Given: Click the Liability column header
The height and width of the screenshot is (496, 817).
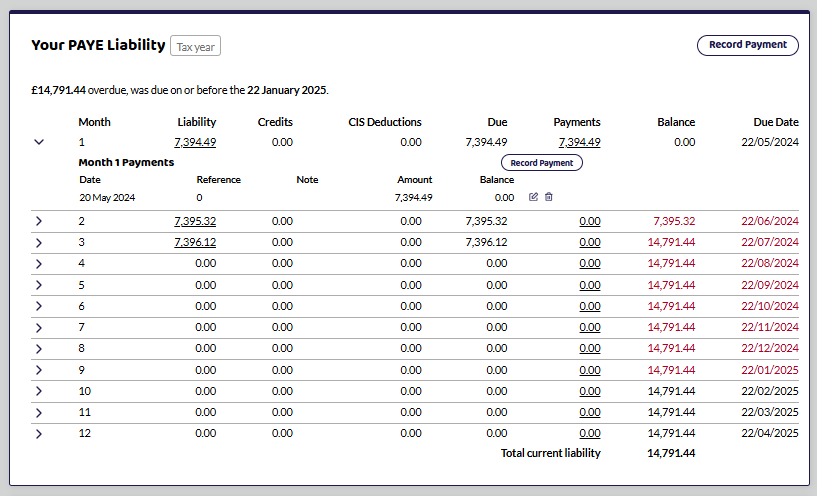Looking at the screenshot, I should tap(196, 122).
